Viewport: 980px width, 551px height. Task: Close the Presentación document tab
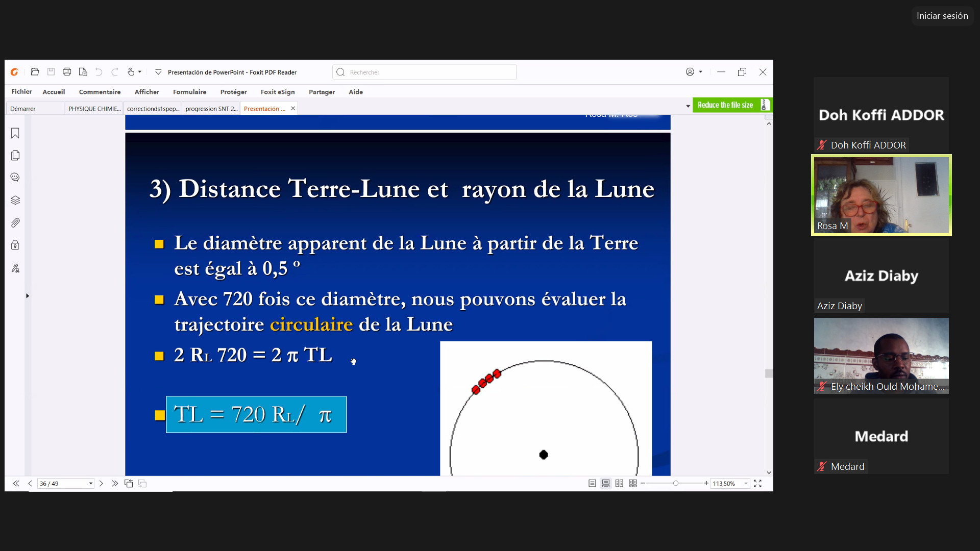tap(293, 108)
